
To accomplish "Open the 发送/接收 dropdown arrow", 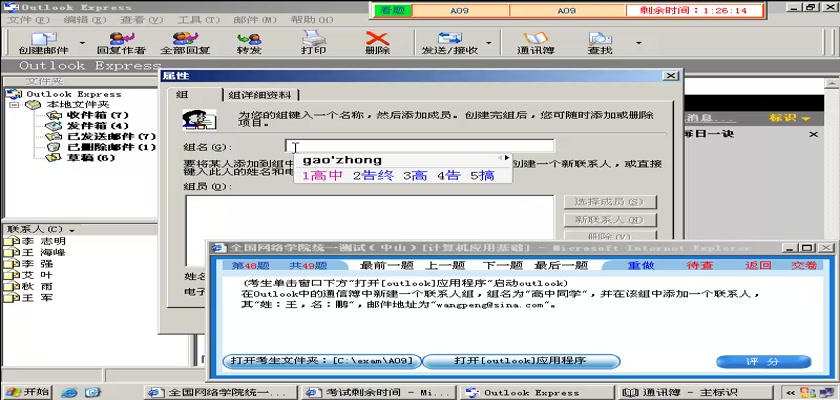I will 489,43.
